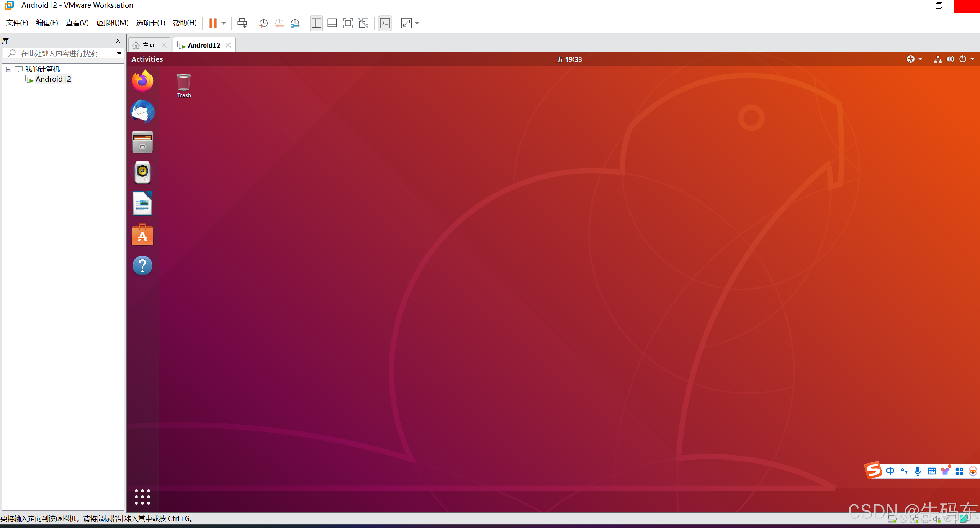Enter full screen mode icon
980x528 pixels.
point(347,23)
